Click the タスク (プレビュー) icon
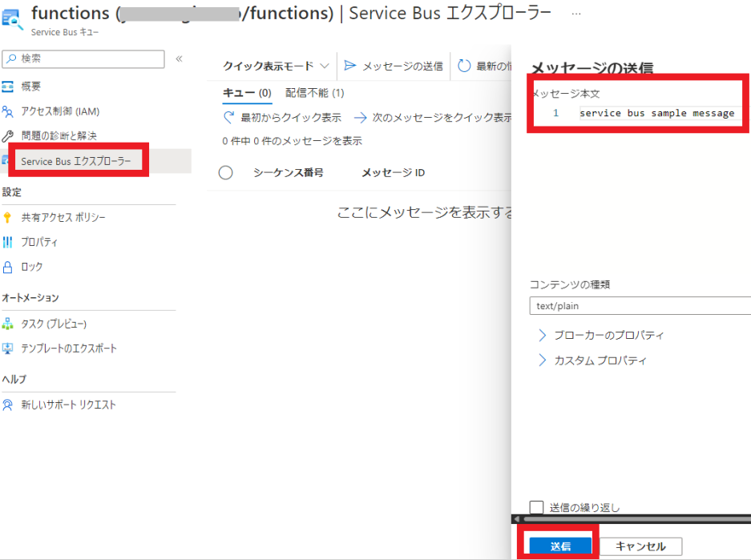751x560 pixels. 7,324
